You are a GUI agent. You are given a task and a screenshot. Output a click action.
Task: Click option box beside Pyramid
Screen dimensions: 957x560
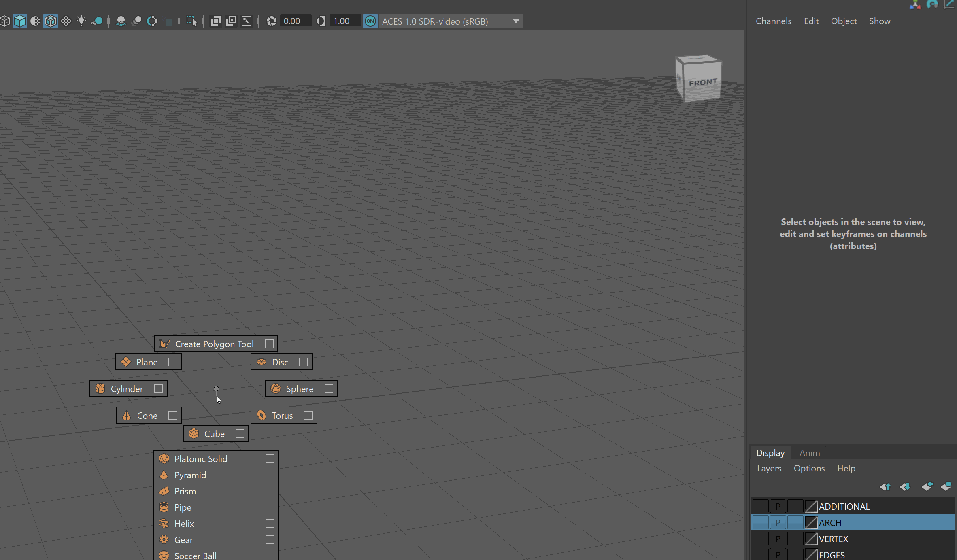[270, 475]
